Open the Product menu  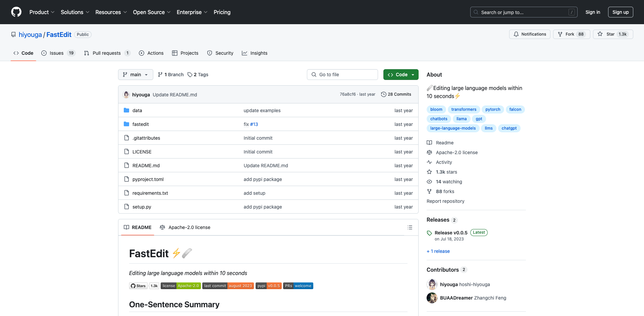(x=42, y=12)
